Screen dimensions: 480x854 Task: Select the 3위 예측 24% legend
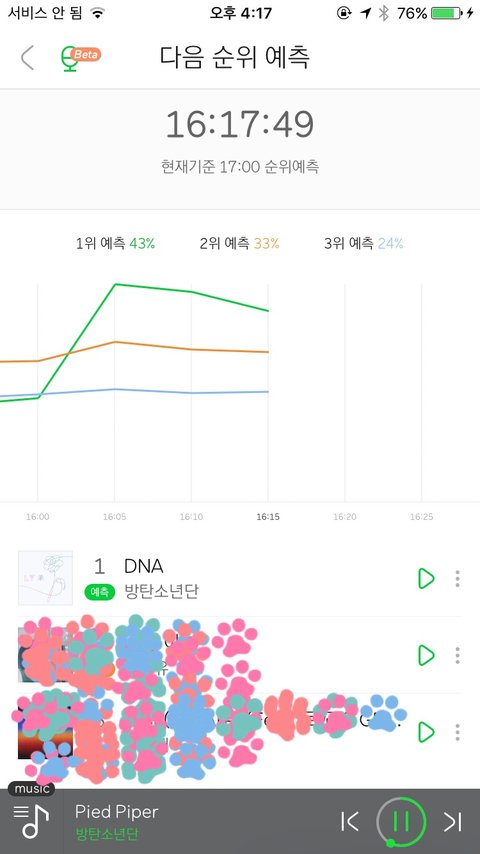click(363, 243)
